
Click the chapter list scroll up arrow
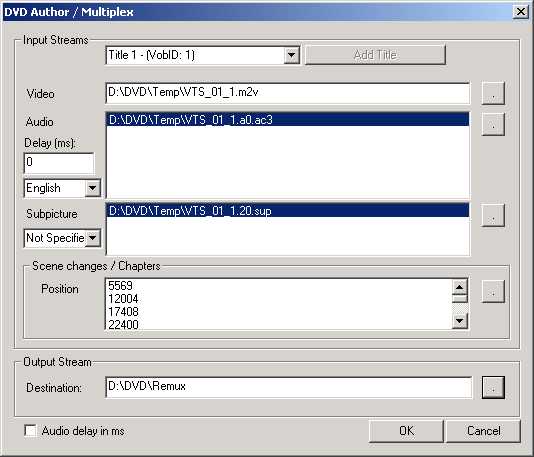pos(459,287)
